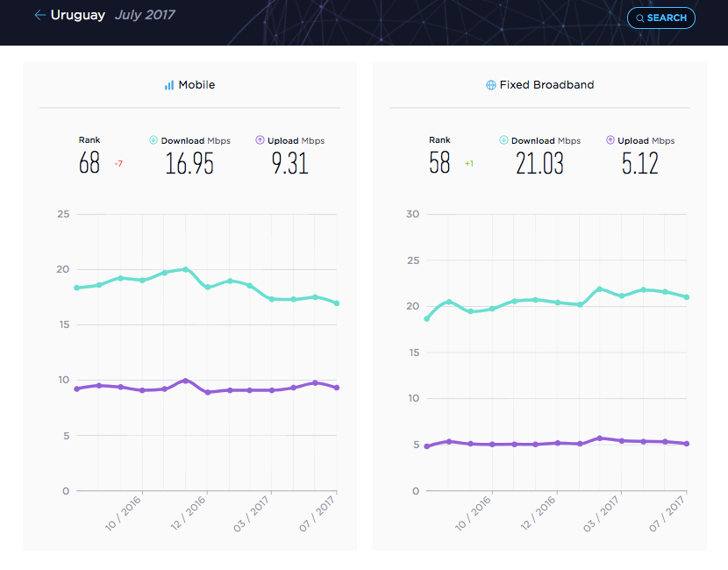Click the Fixed Broadband Upload Mbps label
The width and height of the screenshot is (728, 570).
(x=646, y=140)
